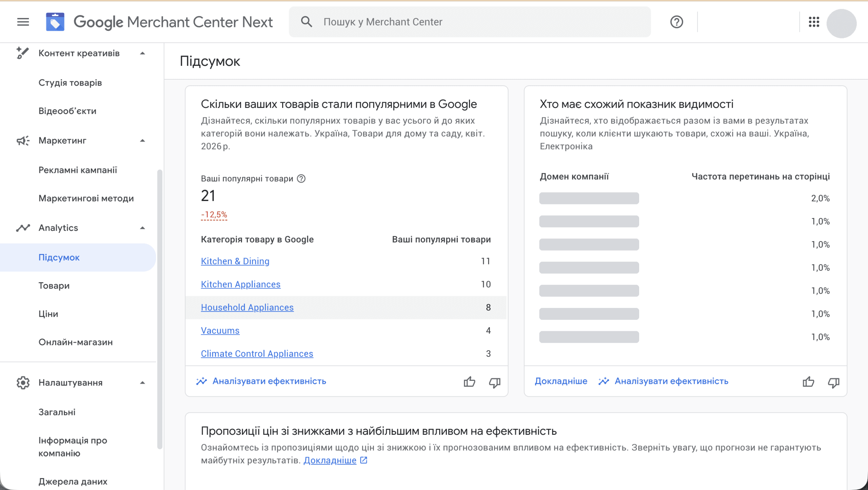Image resolution: width=868 pixels, height=490 pixels.
Task: Open the Household Appliances category link
Action: [247, 307]
